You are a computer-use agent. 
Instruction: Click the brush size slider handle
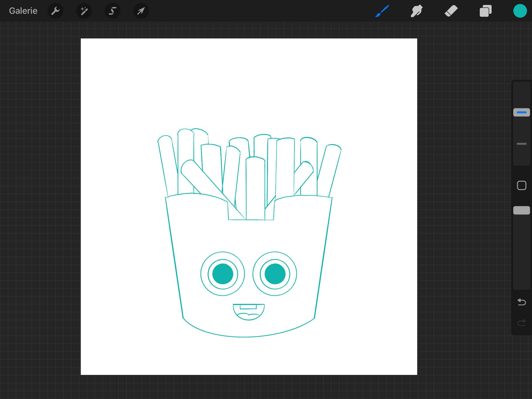pos(521,112)
